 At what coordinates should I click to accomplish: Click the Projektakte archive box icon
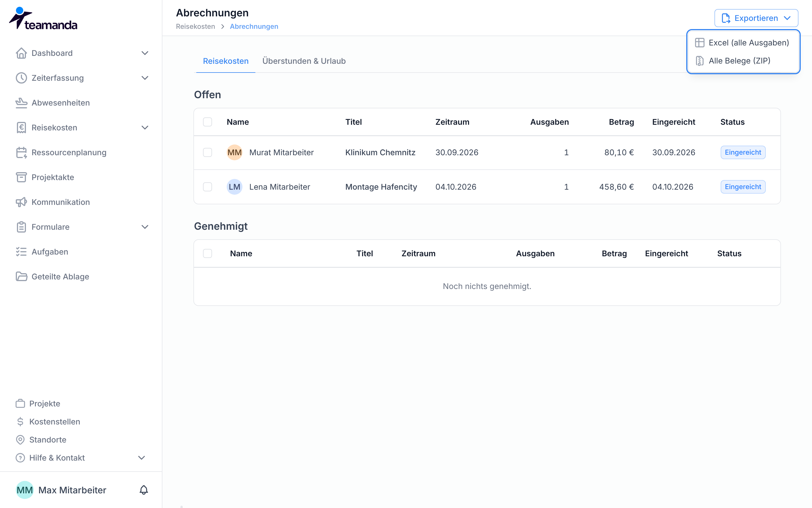point(21,178)
